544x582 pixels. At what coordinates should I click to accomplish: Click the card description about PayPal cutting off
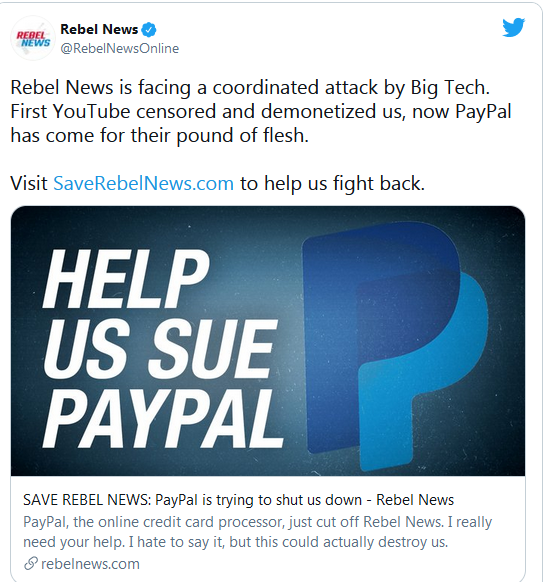pyautogui.click(x=257, y=532)
